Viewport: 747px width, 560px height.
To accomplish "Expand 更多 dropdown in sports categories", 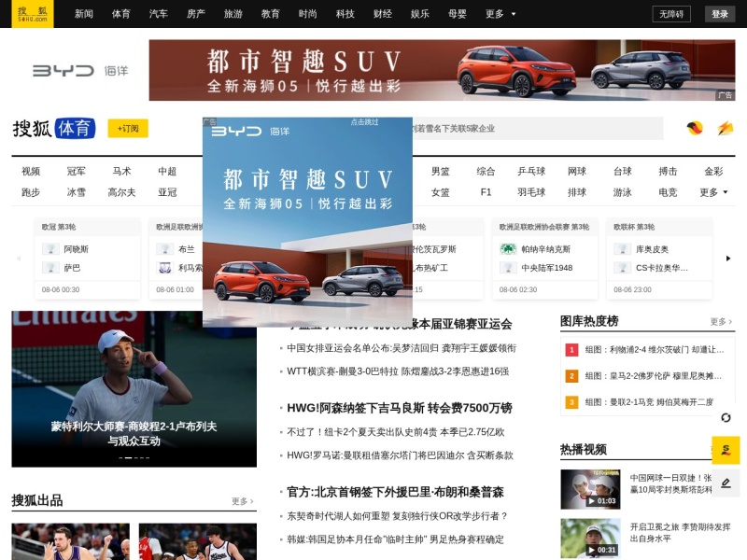I will tap(713, 192).
